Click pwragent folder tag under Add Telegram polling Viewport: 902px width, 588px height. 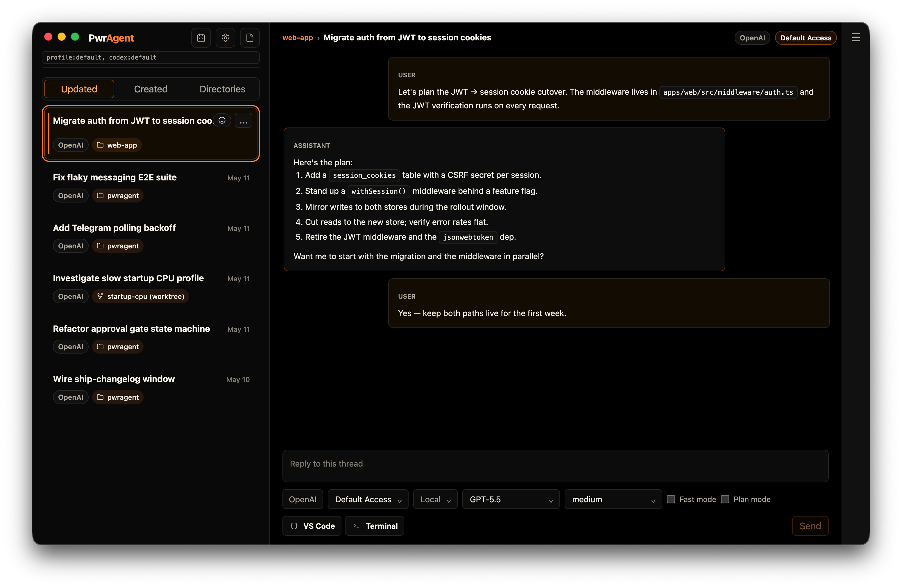pos(117,246)
